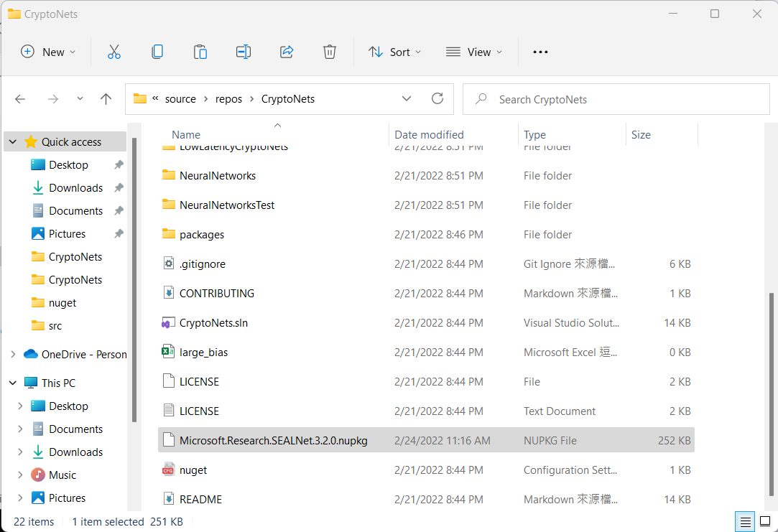Viewport: 778px width, 532px height.
Task: Click the Copy icon in toolbar
Action: (157, 52)
